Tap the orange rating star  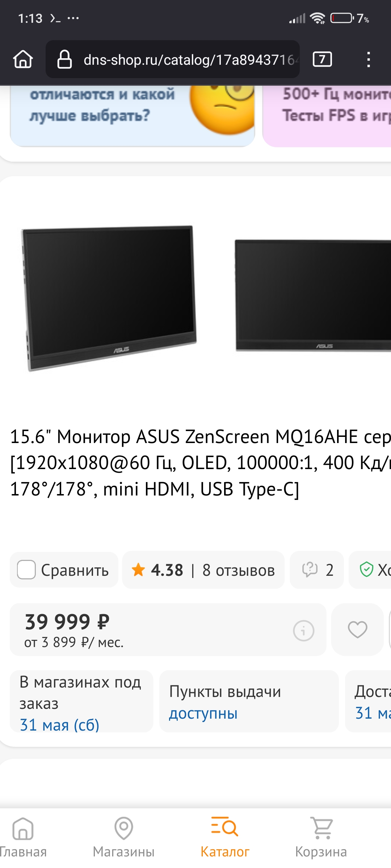[x=138, y=570]
